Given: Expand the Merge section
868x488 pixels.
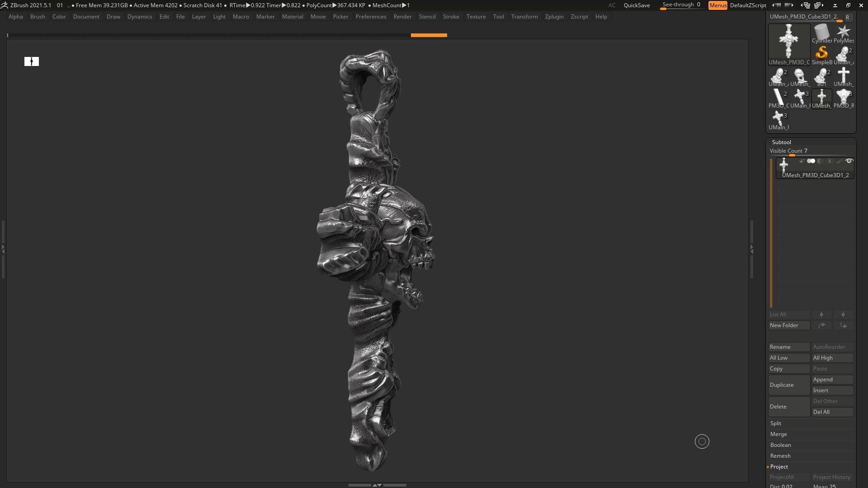Looking at the screenshot, I should coord(778,434).
